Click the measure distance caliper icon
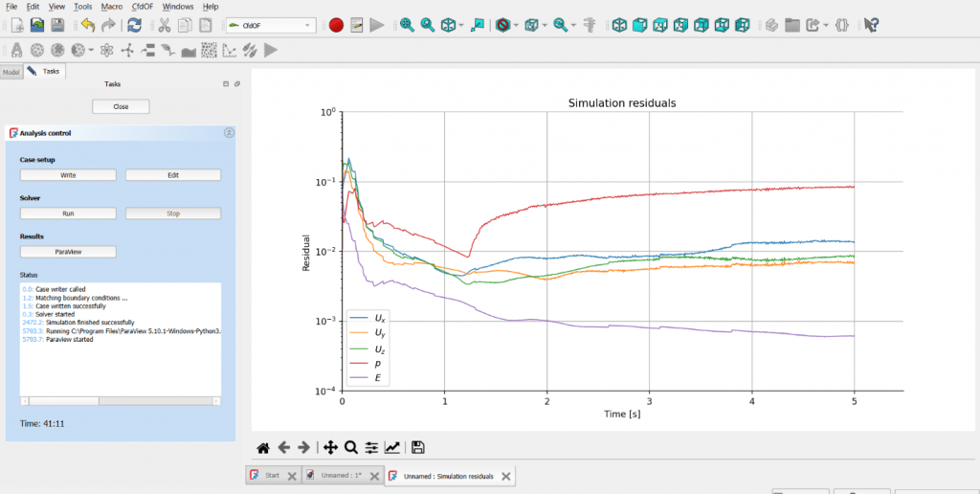This screenshot has width=980, height=494. coord(589,25)
